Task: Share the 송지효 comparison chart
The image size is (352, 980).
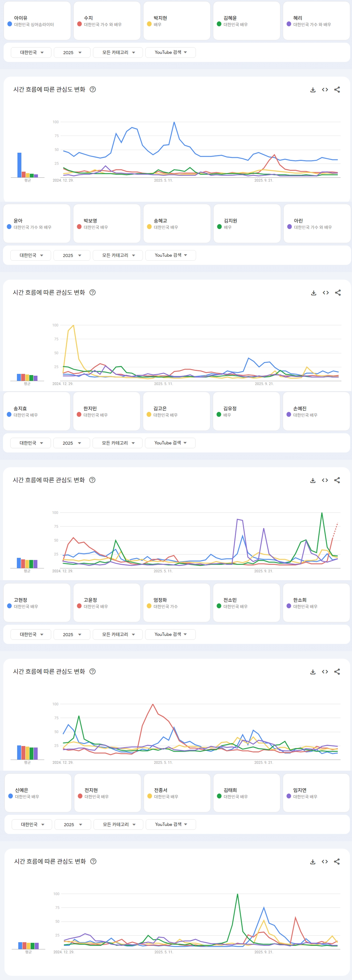Action: click(x=337, y=480)
